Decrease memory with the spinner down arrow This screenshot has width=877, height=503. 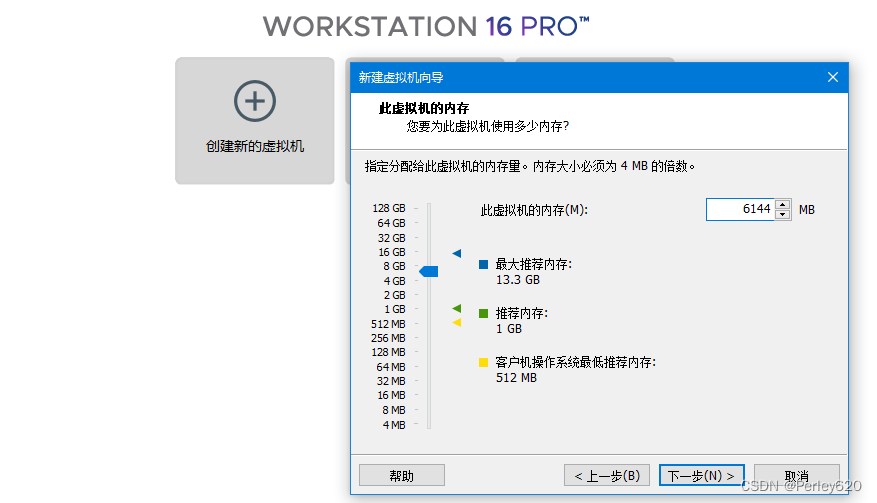pyautogui.click(x=783, y=215)
